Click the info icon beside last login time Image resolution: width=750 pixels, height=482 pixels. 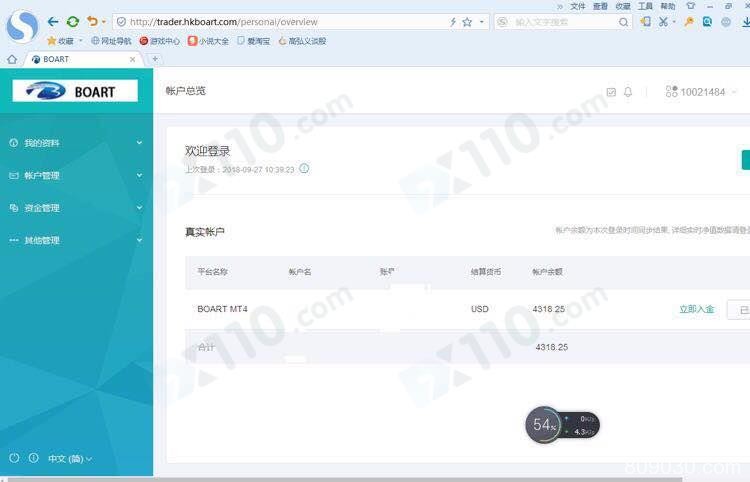[x=304, y=168]
